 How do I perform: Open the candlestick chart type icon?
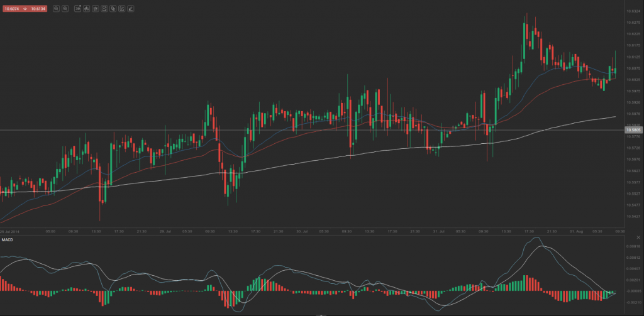click(86, 9)
